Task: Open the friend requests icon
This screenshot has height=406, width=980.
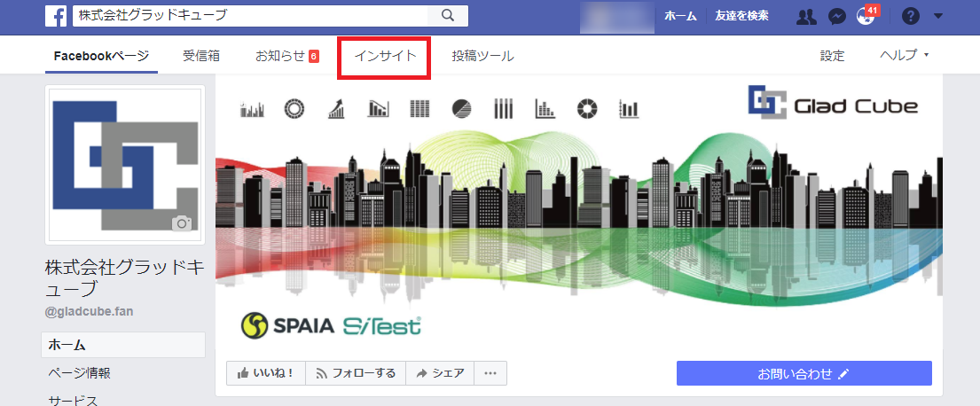Action: 806,17
